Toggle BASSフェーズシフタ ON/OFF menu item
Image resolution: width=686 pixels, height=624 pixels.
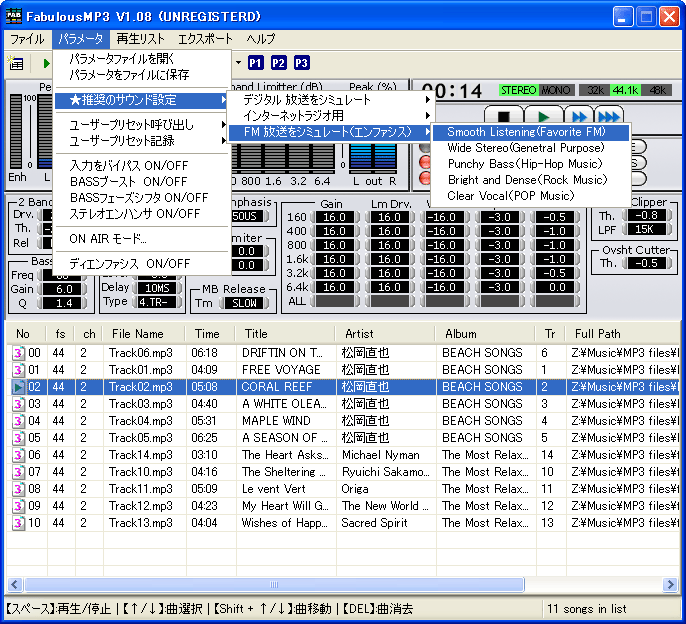pos(142,198)
